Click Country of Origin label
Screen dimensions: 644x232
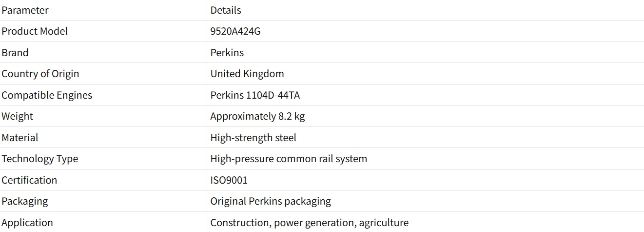pos(40,74)
